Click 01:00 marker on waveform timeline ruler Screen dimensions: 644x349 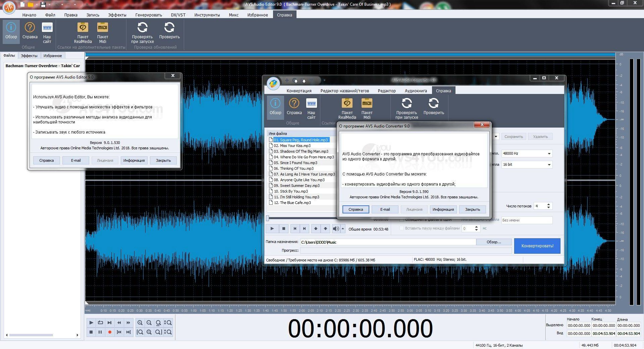click(x=194, y=310)
